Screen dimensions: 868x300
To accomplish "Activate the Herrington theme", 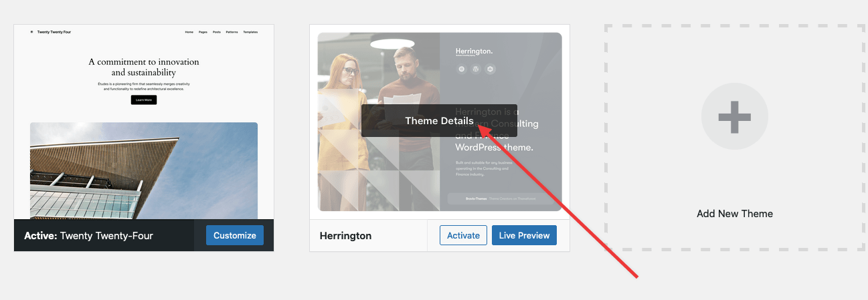I will pos(463,235).
